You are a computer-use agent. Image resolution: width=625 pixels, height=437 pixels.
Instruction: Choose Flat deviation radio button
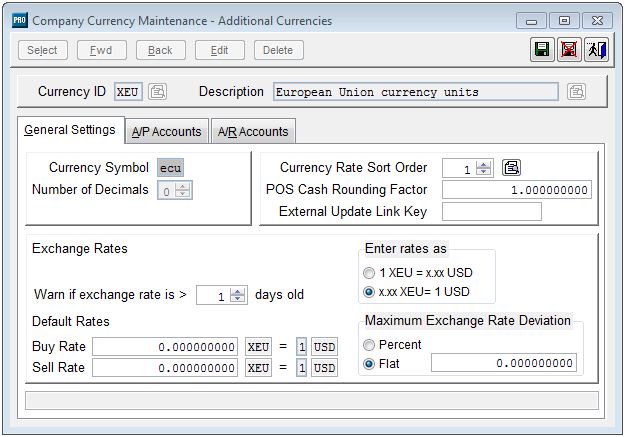click(369, 364)
